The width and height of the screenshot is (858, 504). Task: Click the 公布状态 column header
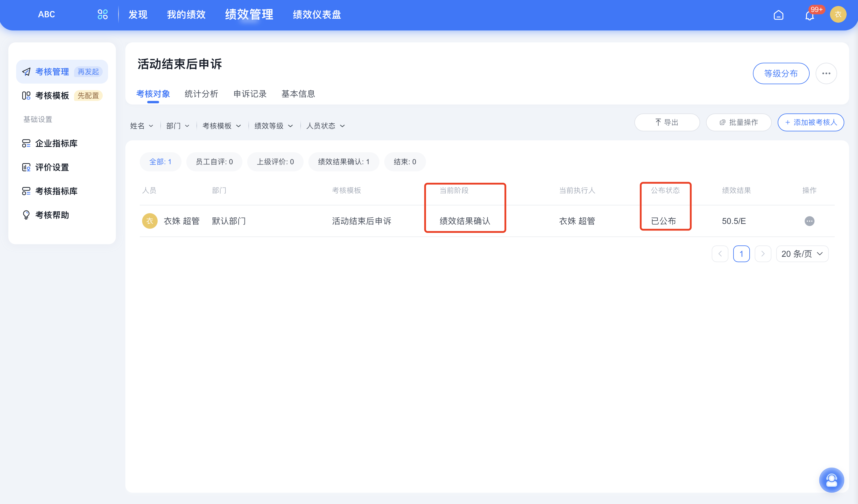665,190
